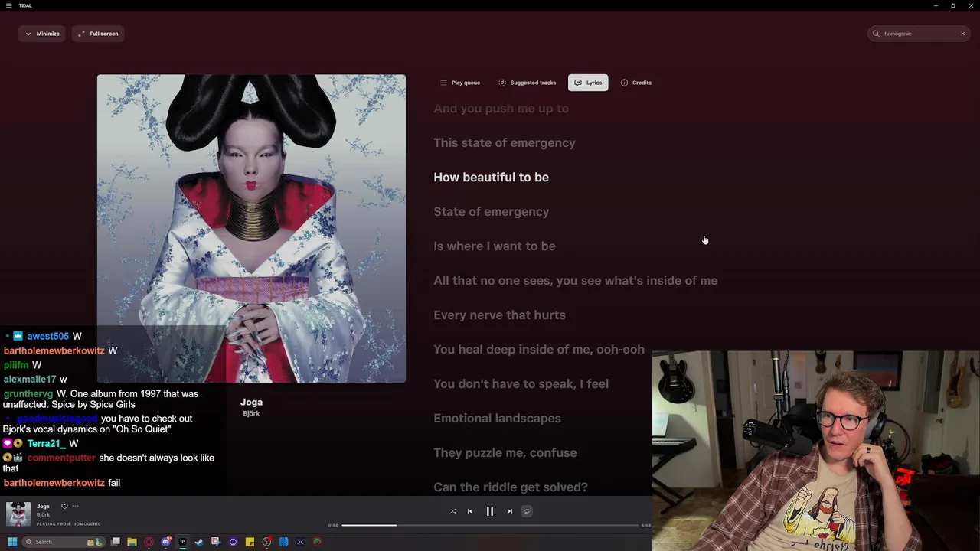
Task: Jump to lyric "Every nerve that hurts"
Action: point(500,315)
